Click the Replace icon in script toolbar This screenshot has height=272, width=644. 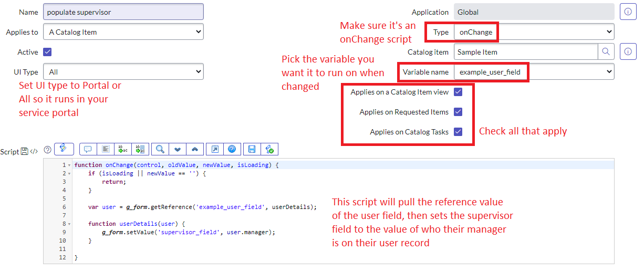point(123,149)
